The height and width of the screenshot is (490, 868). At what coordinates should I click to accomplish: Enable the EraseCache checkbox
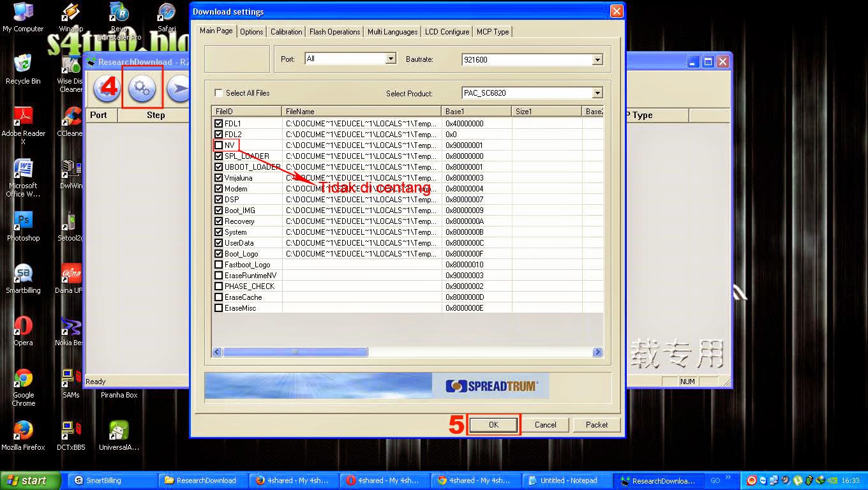(219, 297)
